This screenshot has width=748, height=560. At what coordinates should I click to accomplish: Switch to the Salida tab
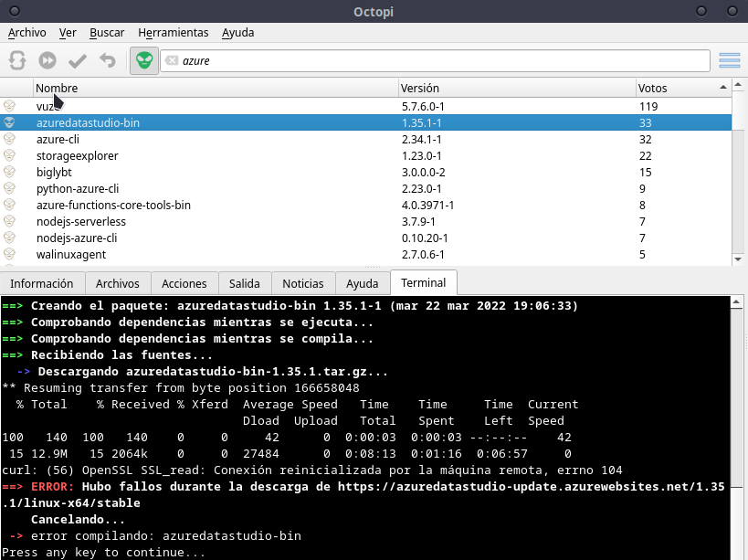244,283
